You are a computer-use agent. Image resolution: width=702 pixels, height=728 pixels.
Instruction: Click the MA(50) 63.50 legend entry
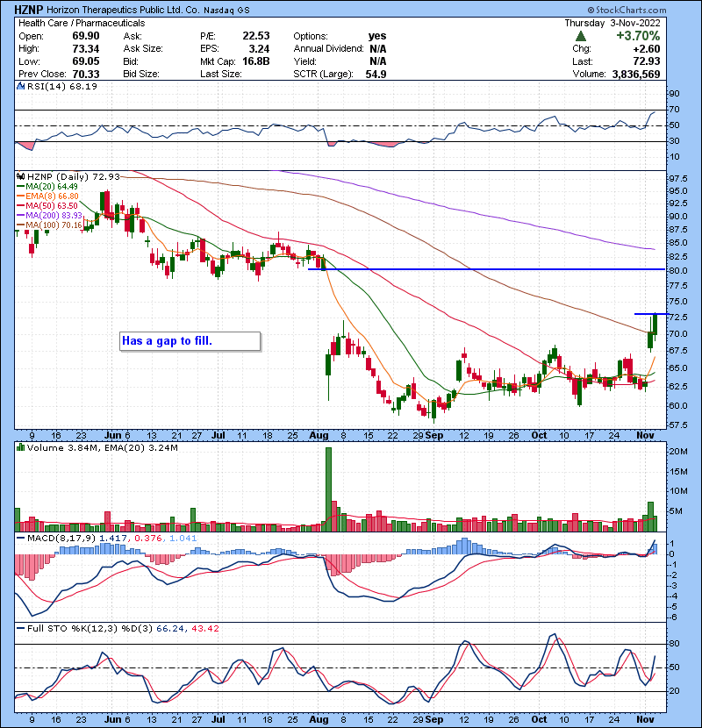tap(47, 205)
